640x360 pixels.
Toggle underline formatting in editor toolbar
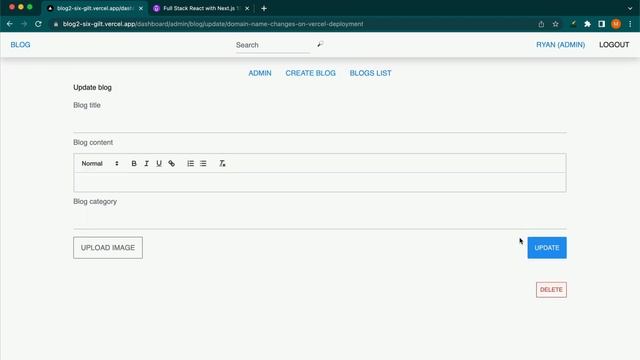click(159, 164)
